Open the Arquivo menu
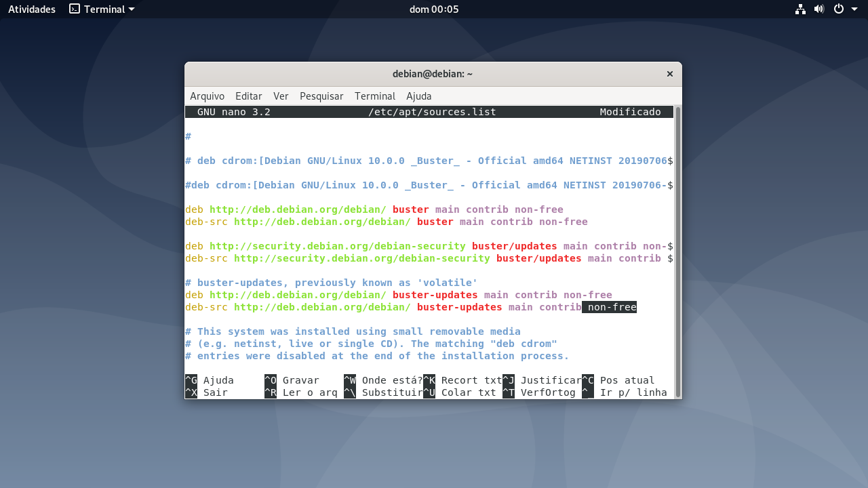The width and height of the screenshot is (868, 488). pos(207,96)
